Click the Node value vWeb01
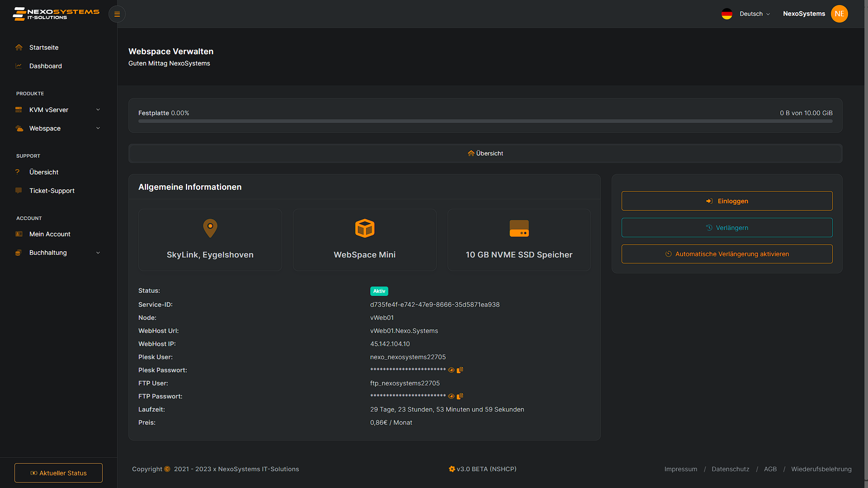868x488 pixels. click(x=382, y=318)
